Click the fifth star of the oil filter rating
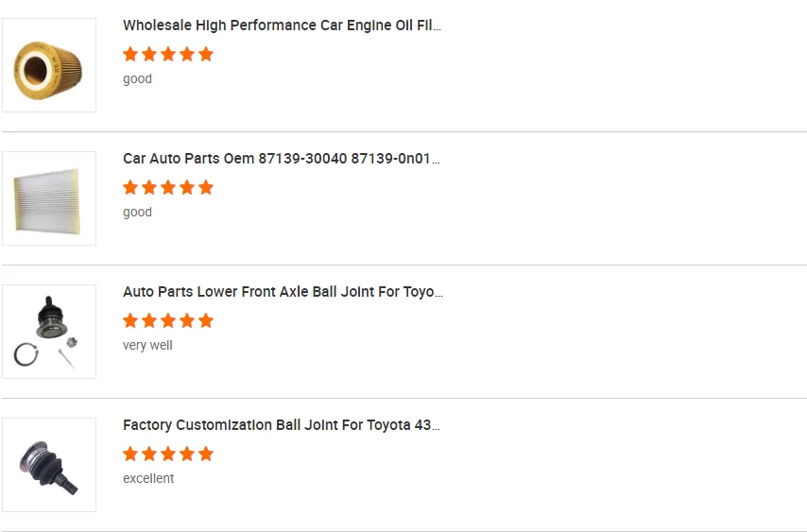This screenshot has width=807, height=532. [x=206, y=54]
